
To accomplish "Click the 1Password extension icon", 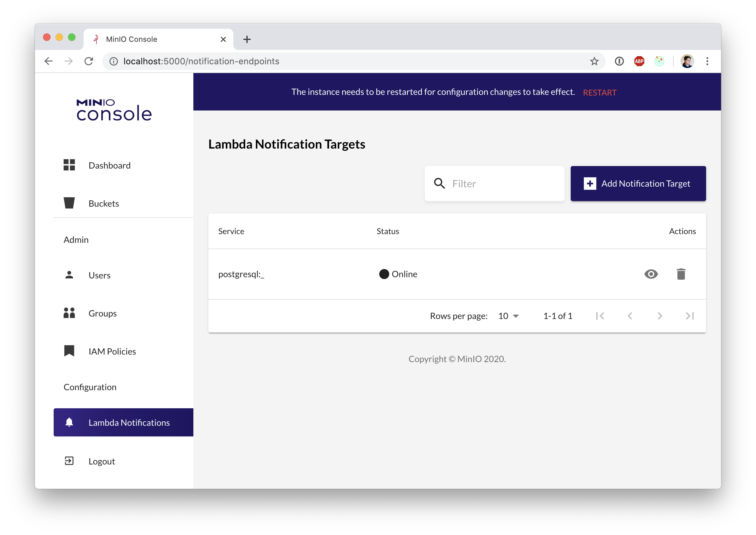I will pyautogui.click(x=619, y=61).
